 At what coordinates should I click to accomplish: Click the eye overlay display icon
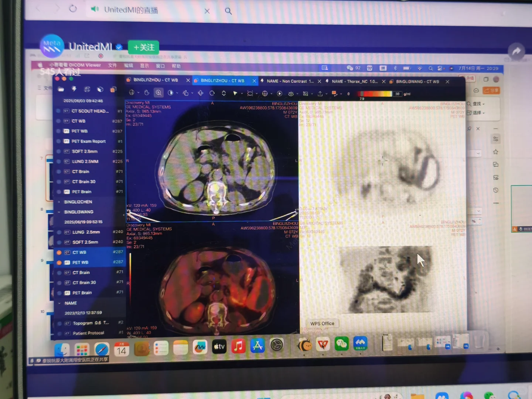[291, 93]
